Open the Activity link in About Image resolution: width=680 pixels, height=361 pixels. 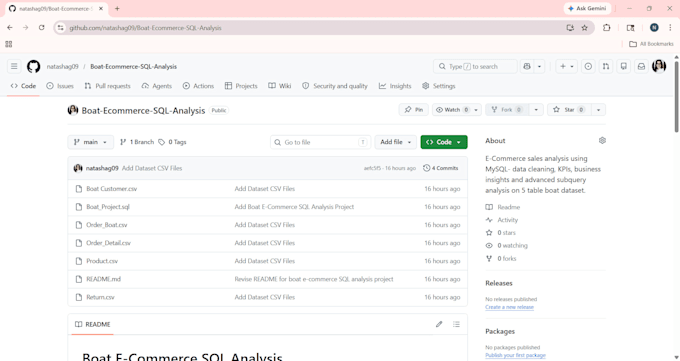tap(507, 220)
